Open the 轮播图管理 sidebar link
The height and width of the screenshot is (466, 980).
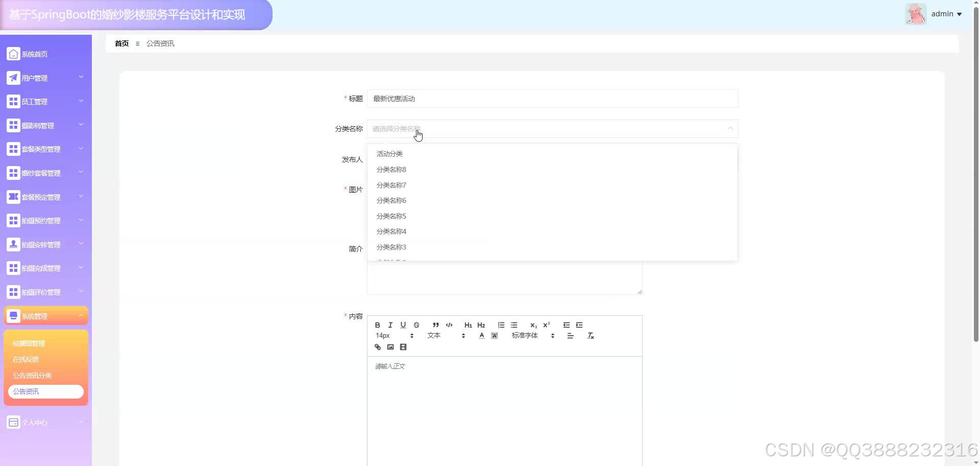point(28,343)
